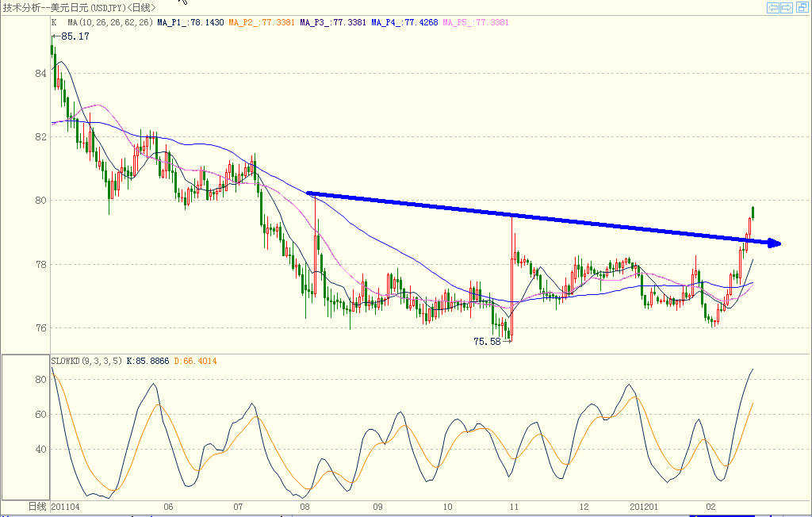The height and width of the screenshot is (517, 812).
Task: Select the blue MA_P4_:77.4268 legend value
Action: [404, 22]
